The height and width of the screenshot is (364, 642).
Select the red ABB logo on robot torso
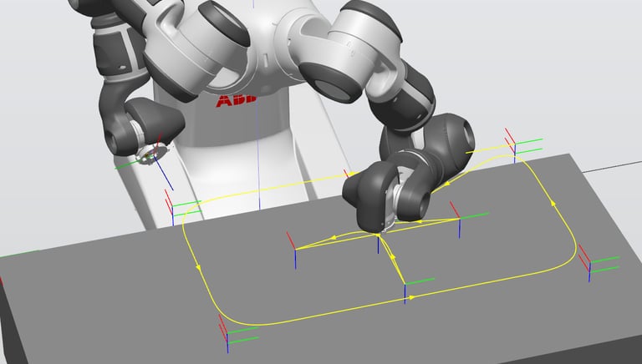click(236, 101)
